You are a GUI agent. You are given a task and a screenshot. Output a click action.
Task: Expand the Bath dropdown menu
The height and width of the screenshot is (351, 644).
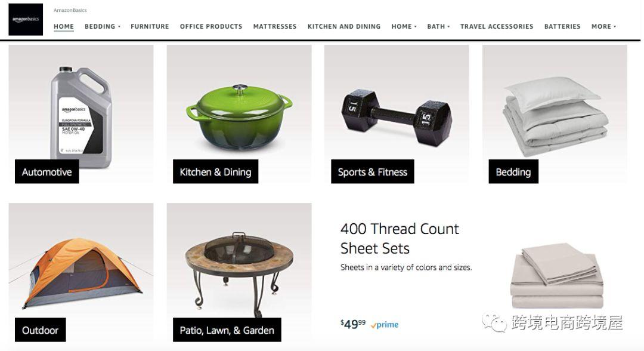(x=438, y=26)
